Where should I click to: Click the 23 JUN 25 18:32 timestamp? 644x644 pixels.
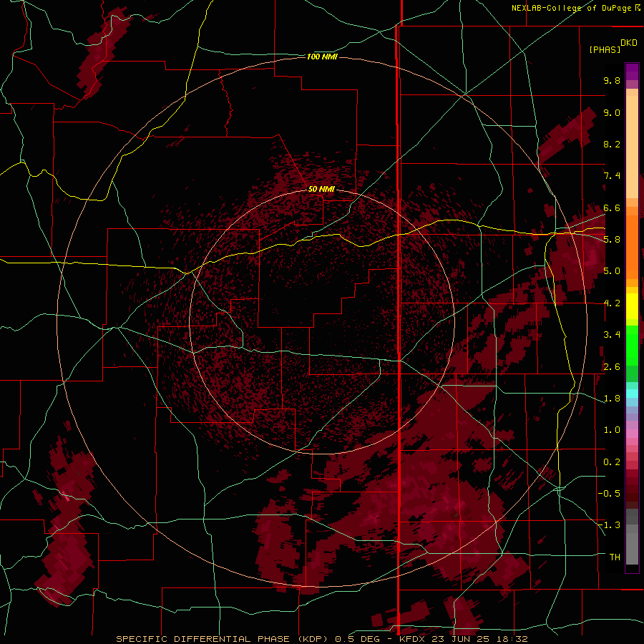point(479,639)
